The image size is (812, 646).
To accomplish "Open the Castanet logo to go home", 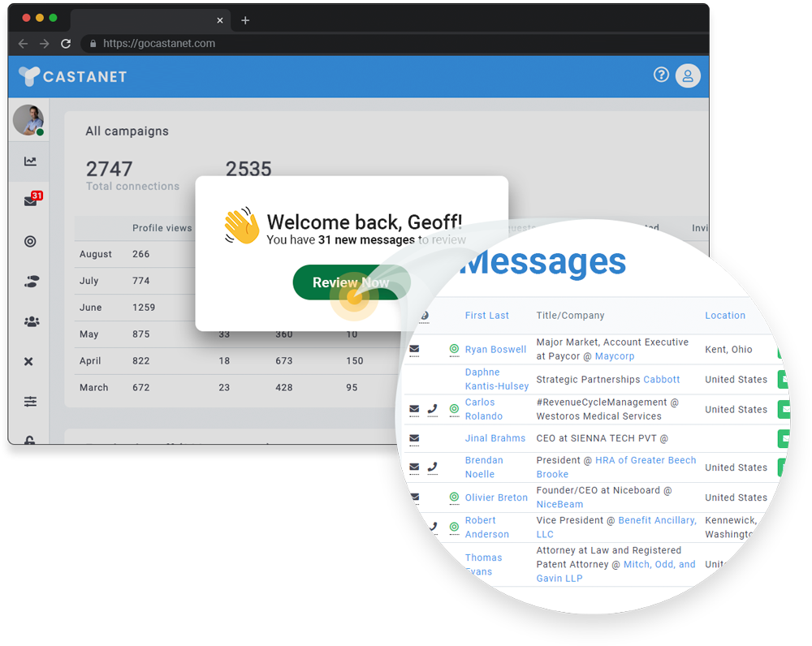I will coord(72,75).
